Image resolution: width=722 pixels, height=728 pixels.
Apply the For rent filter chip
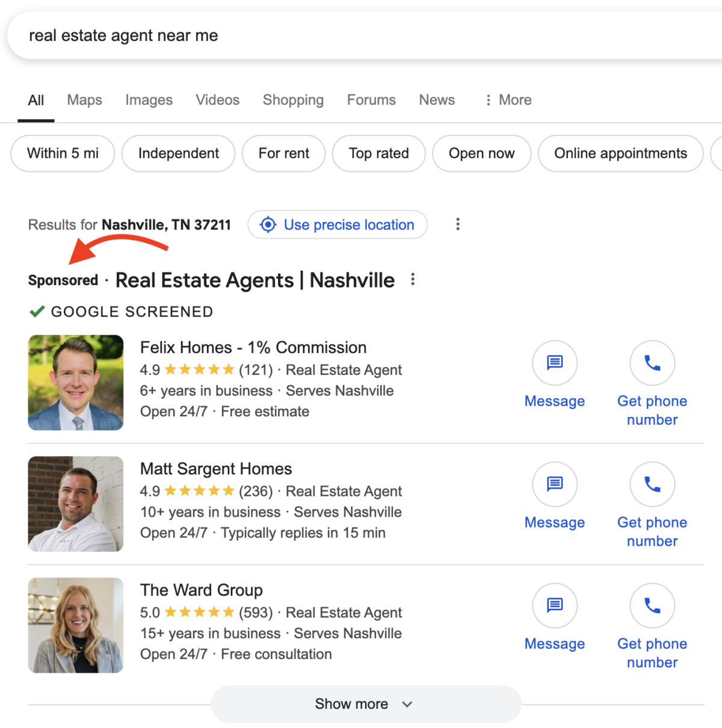coord(284,153)
